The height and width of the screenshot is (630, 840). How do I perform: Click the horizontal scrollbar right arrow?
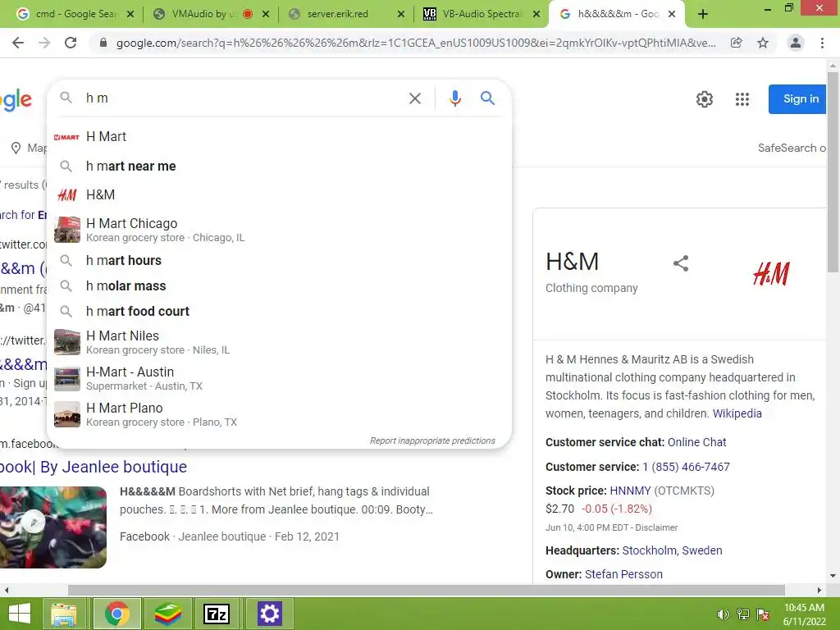click(819, 590)
